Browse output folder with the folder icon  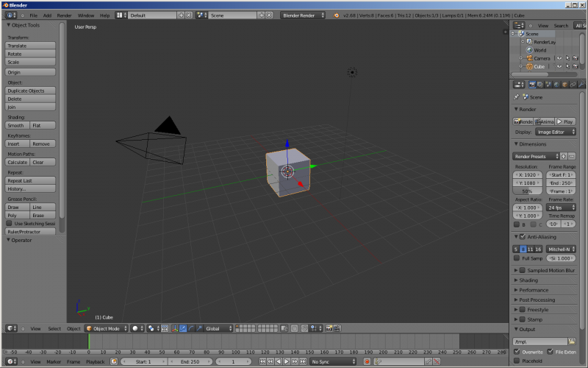572,342
